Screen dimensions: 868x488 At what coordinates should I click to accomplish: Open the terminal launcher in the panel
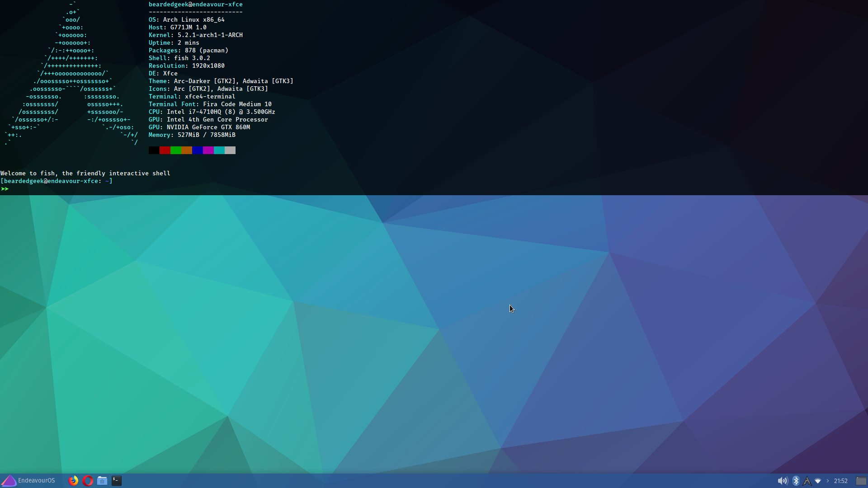[x=117, y=481]
